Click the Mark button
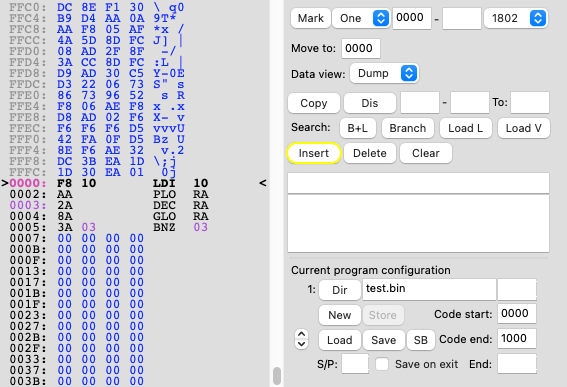 point(311,18)
